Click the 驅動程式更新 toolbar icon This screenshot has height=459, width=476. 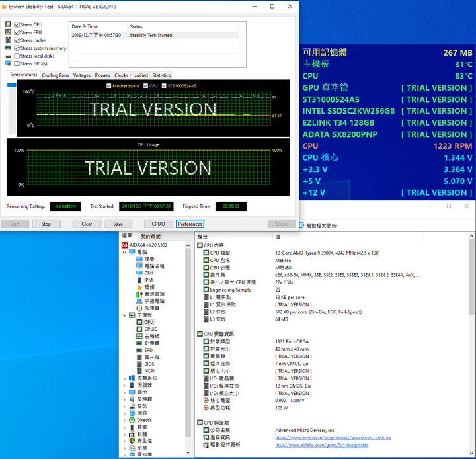click(301, 225)
